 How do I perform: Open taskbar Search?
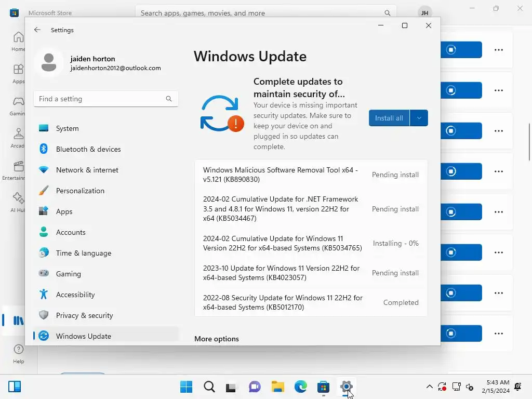[209, 387]
